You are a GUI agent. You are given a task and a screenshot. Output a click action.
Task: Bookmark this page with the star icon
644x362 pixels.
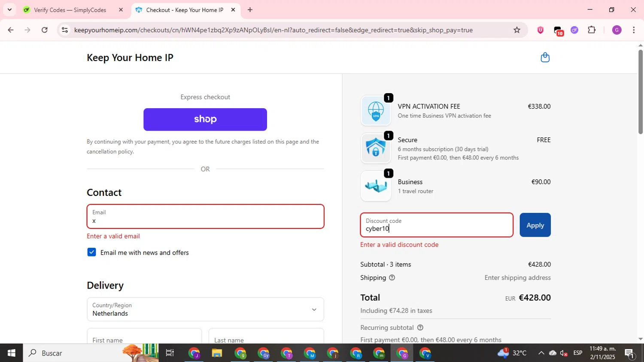click(x=517, y=30)
